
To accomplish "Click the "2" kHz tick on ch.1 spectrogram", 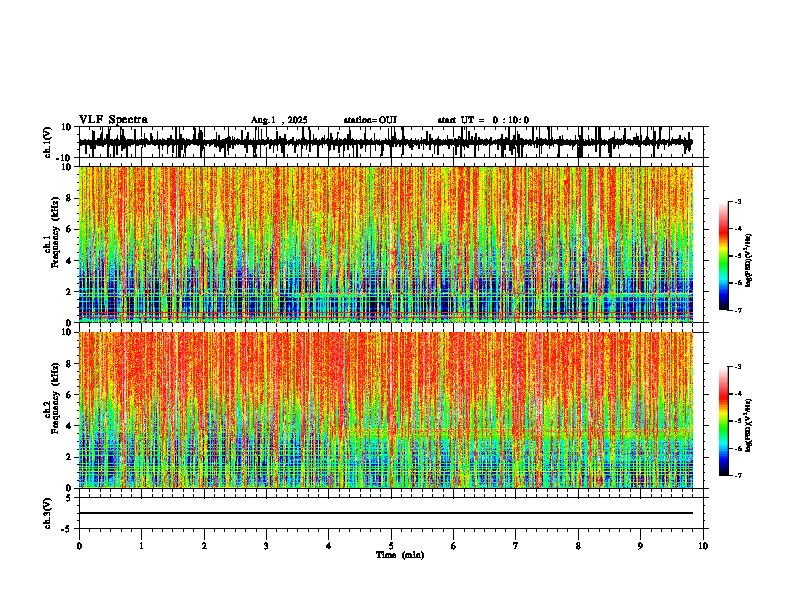I will pos(70,292).
